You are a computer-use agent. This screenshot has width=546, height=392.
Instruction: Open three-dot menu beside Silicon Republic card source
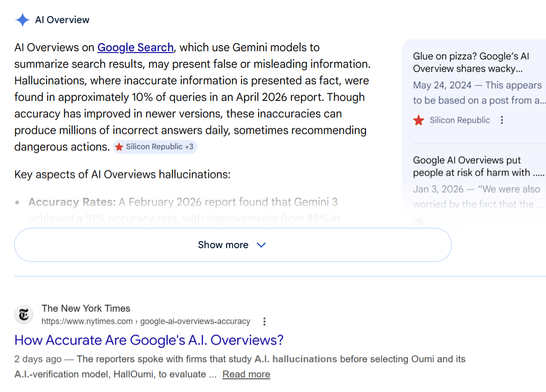coord(502,120)
